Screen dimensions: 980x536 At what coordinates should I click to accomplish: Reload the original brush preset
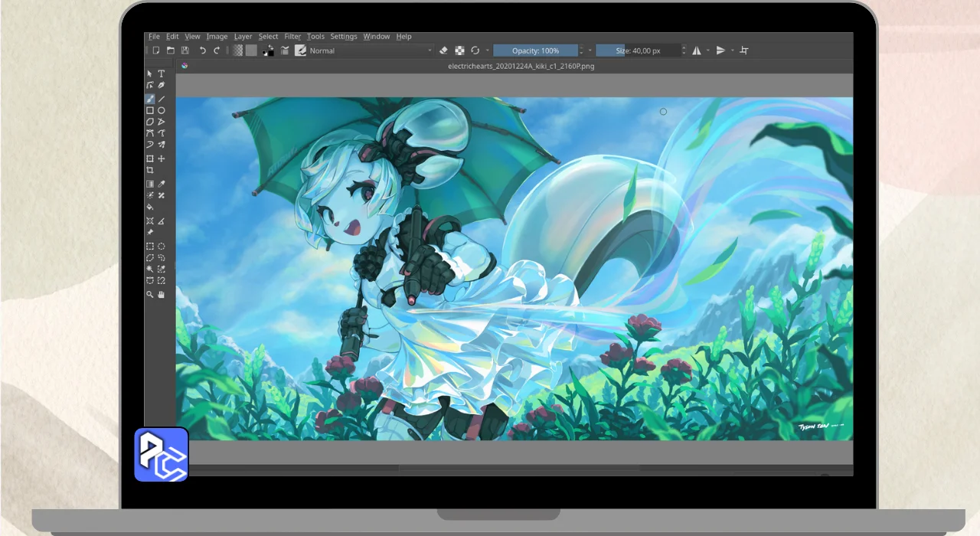pyautogui.click(x=475, y=51)
